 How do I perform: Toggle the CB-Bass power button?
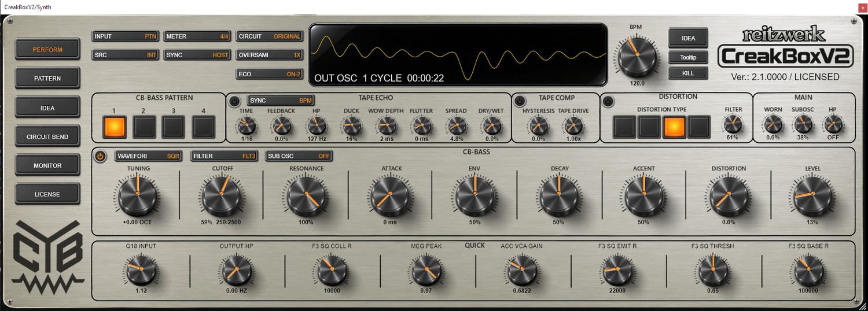click(100, 157)
